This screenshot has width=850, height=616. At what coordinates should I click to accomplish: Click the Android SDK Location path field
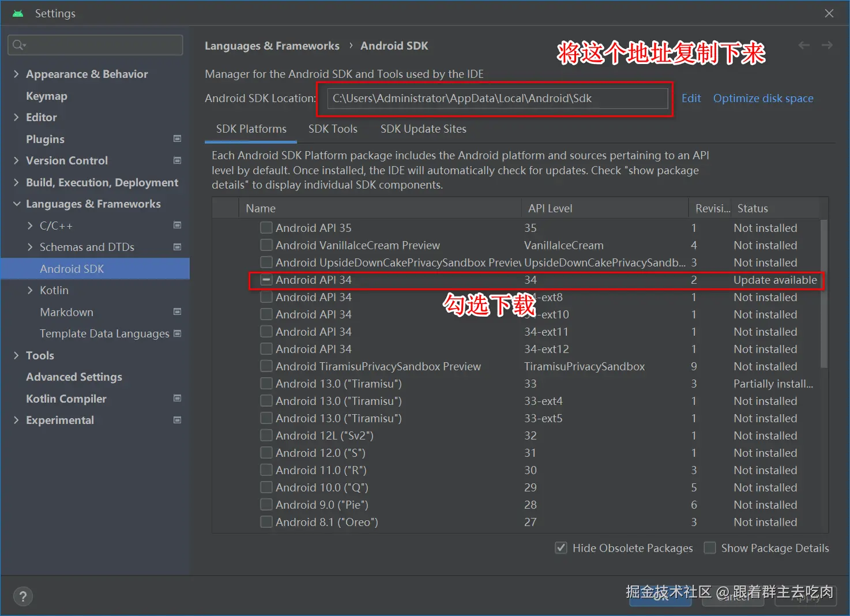[498, 98]
